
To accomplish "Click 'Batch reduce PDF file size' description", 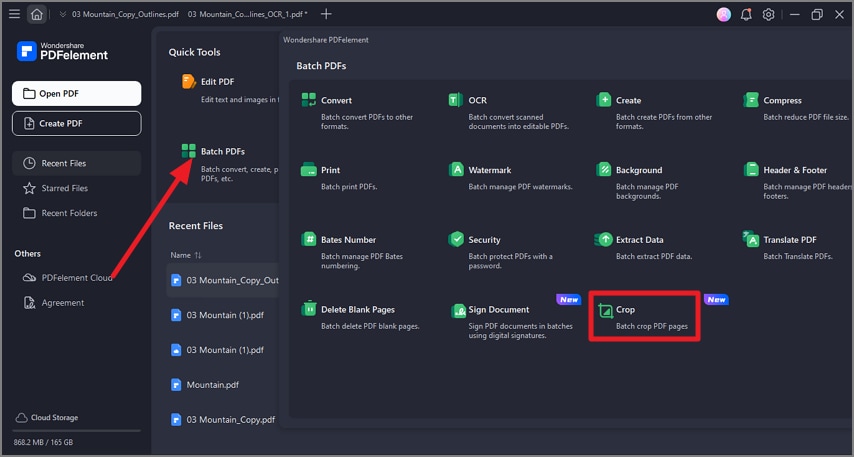I will (x=806, y=117).
